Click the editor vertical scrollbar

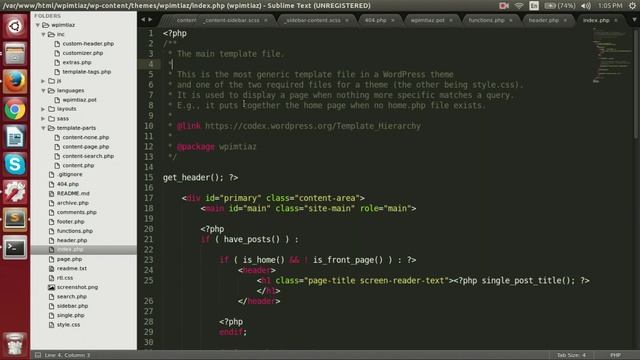click(x=636, y=83)
